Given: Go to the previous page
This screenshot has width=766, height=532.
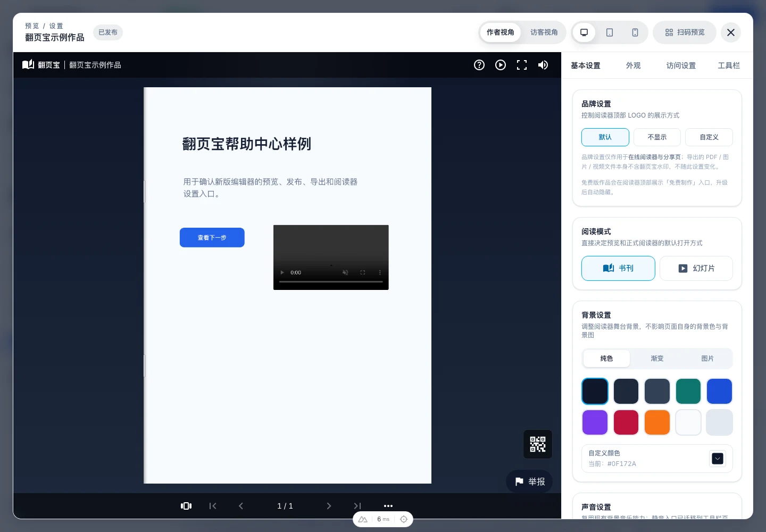Looking at the screenshot, I should point(241,506).
